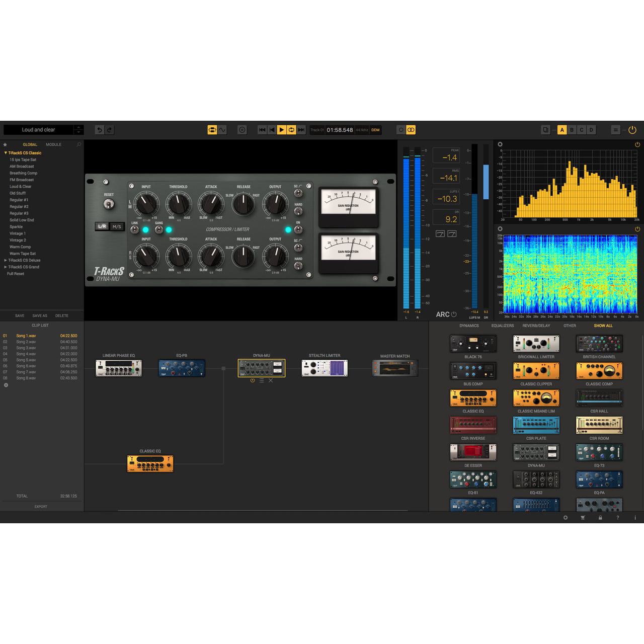Enable the loop playback button
This screenshot has width=644, height=644.
(291, 130)
